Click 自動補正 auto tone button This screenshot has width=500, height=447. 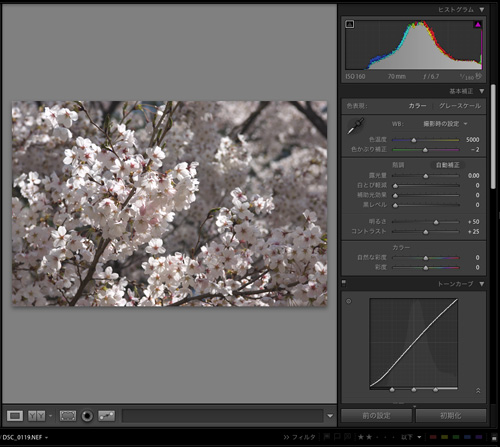448,165
